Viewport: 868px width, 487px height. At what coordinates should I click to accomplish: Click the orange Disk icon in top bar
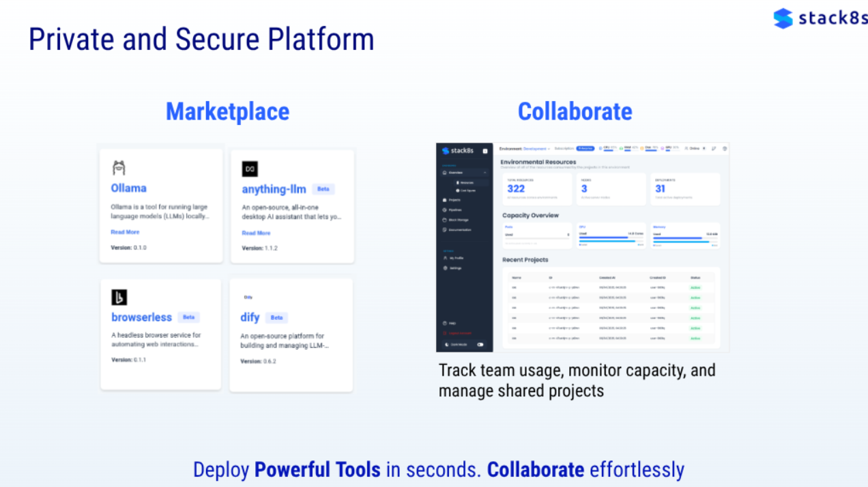point(643,148)
